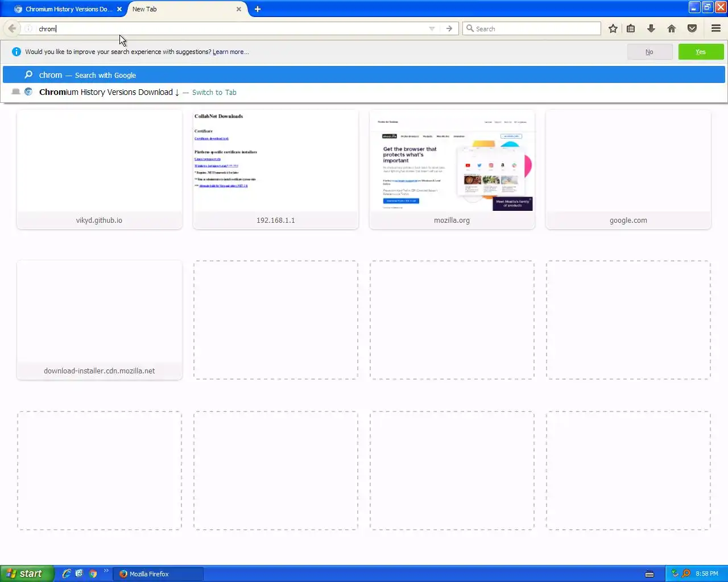Go to the Home page icon
This screenshot has height=582, width=728.
pyautogui.click(x=672, y=28)
